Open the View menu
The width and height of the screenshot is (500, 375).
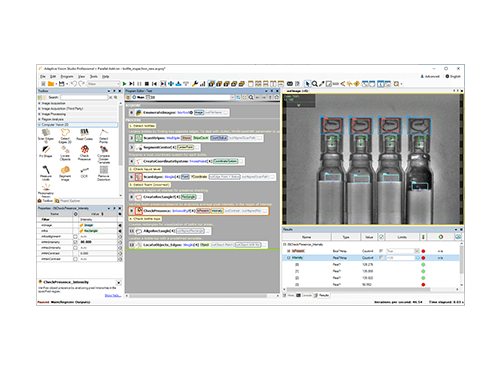(x=82, y=76)
